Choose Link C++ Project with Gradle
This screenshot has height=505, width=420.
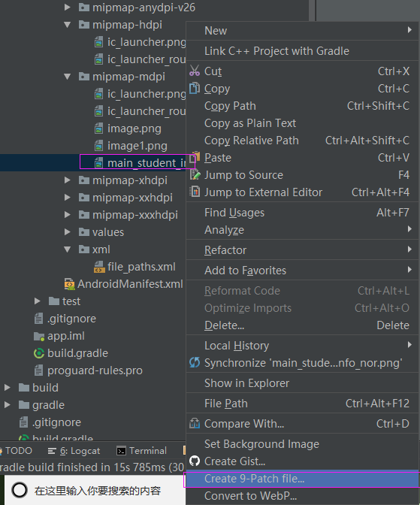coord(302,51)
